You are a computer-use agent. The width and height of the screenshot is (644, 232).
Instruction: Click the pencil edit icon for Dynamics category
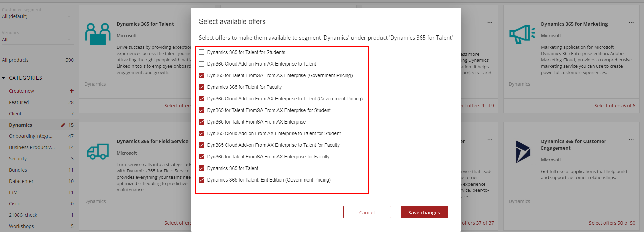63,125
